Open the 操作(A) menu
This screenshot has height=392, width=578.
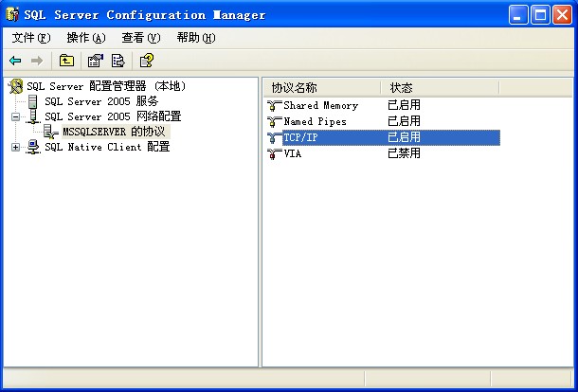click(x=86, y=38)
